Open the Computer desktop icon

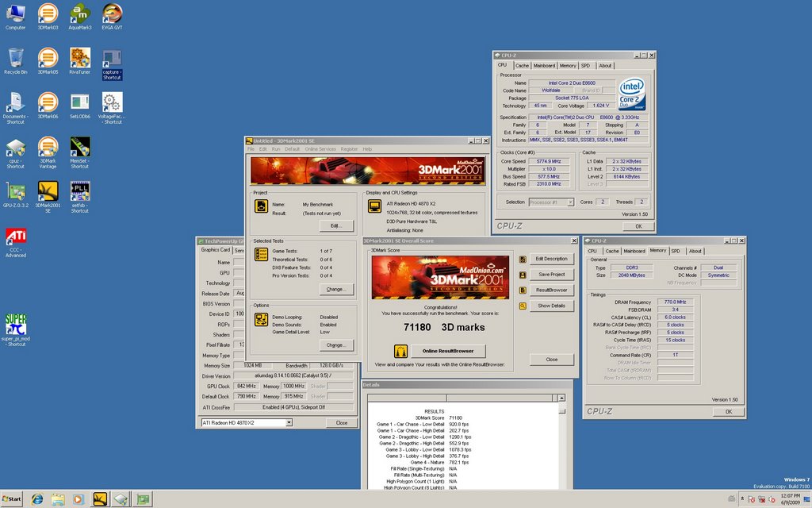[16, 17]
